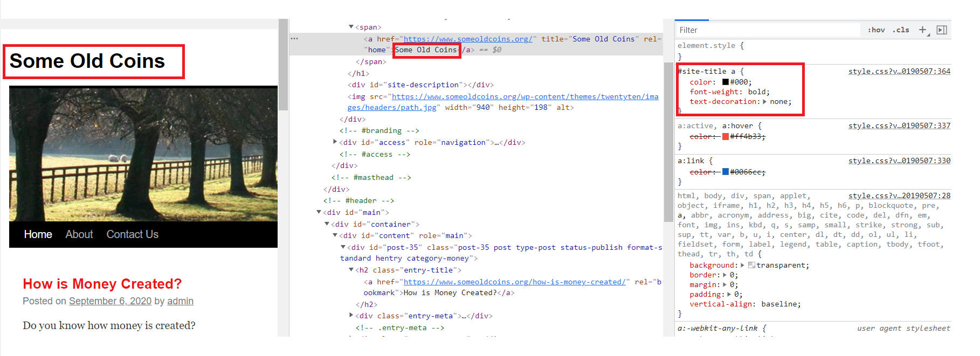This screenshot has height=356, width=980.
Task: Toggle the .cls element classes button
Action: [901, 30]
